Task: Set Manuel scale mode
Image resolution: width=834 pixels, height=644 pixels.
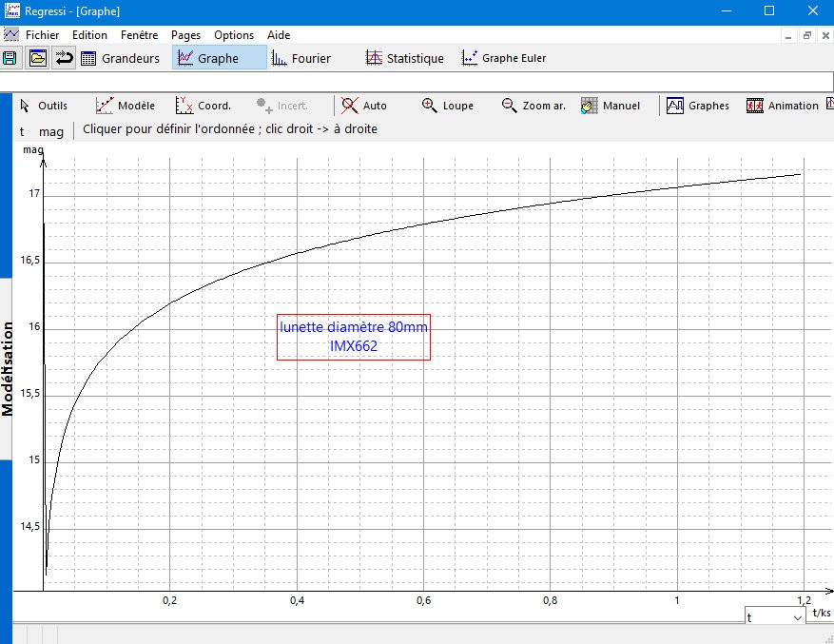Action: tap(611, 106)
